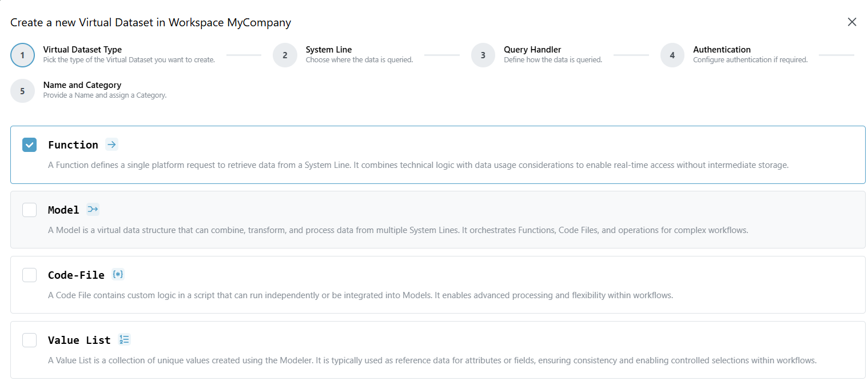Click the step 2 number circle

285,55
